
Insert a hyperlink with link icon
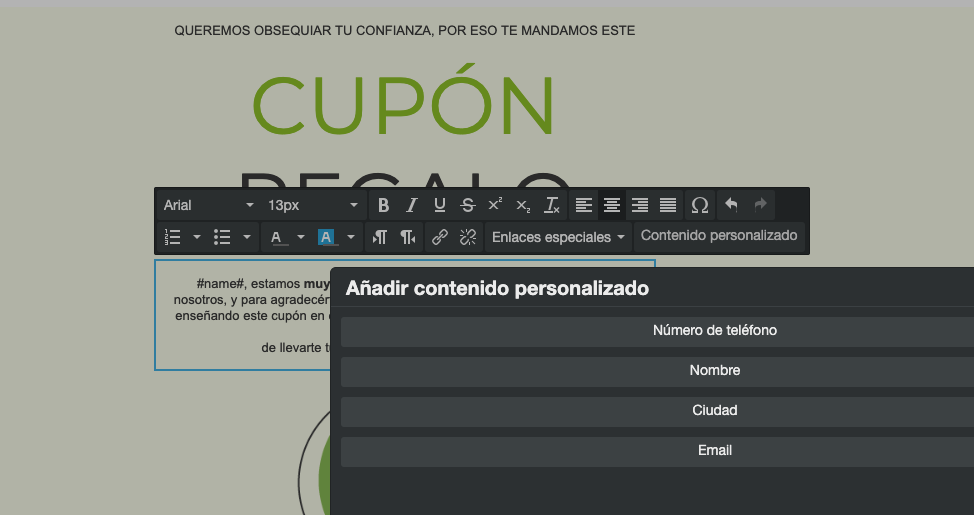[x=439, y=237]
